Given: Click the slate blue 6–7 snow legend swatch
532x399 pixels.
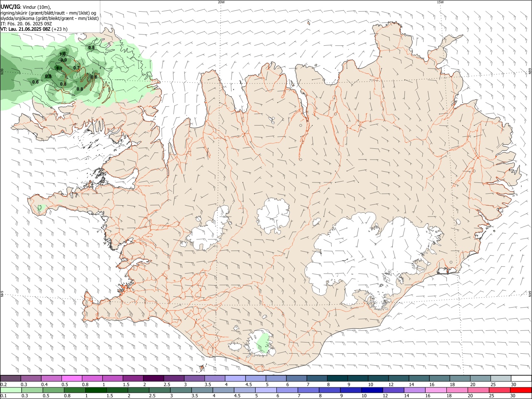Looking at the screenshot, I should pyautogui.click(x=296, y=378).
